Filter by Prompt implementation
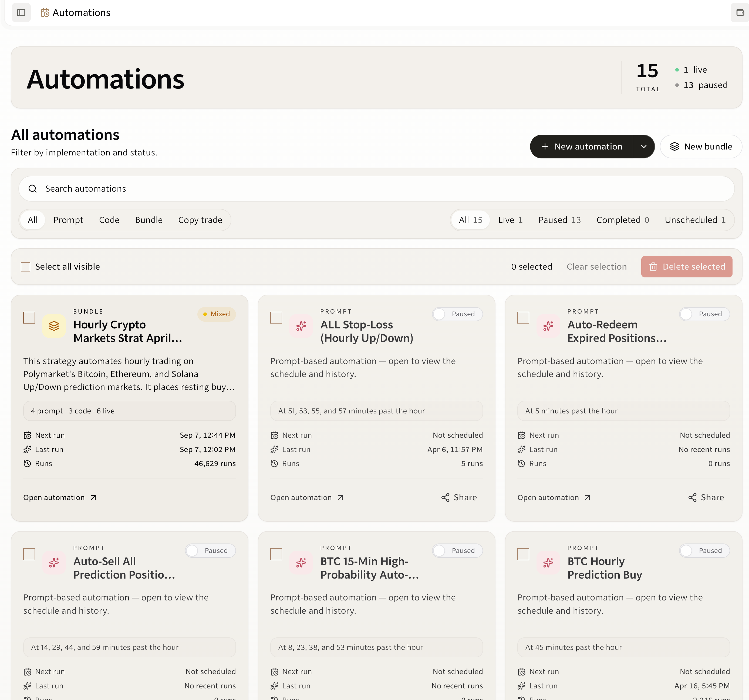749x700 pixels. pyautogui.click(x=68, y=220)
